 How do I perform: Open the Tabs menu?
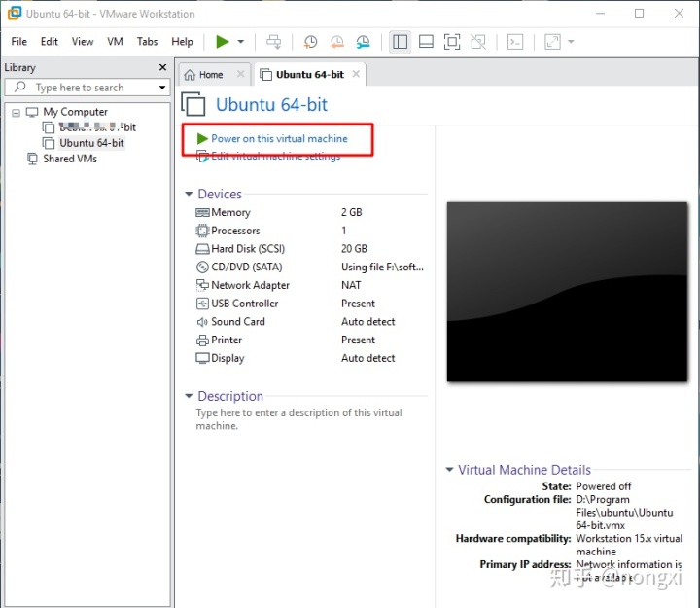[147, 42]
